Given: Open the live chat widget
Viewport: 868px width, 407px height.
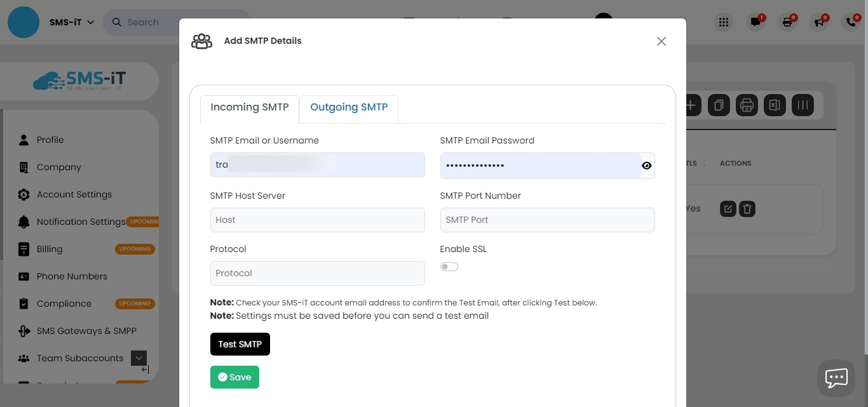Looking at the screenshot, I should 836,378.
